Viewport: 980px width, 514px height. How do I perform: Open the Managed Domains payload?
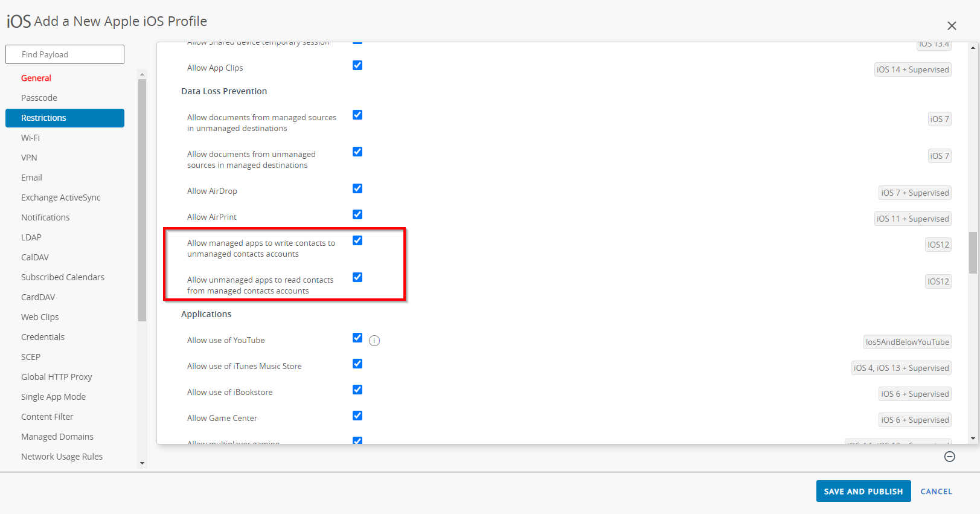point(57,437)
